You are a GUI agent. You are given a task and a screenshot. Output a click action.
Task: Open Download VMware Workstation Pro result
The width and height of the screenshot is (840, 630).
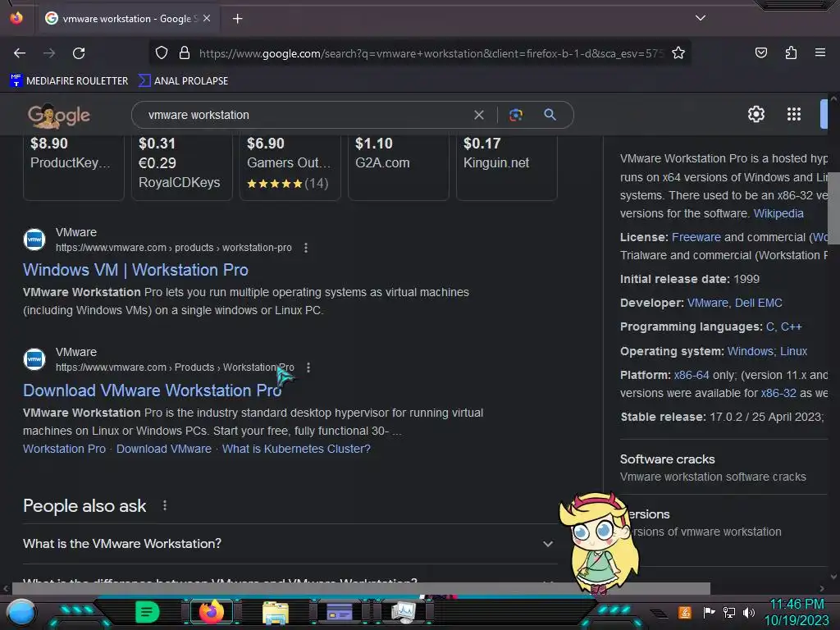152,390
